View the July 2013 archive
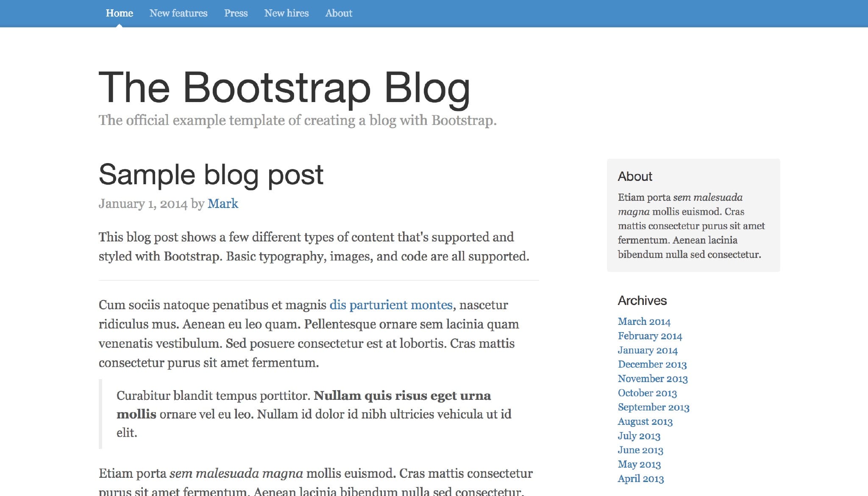Viewport: 868px width, 496px height. (x=639, y=436)
